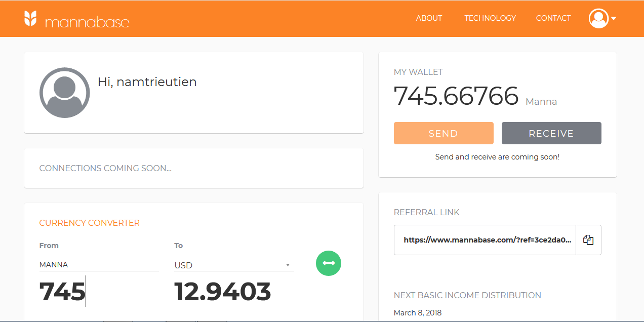The image size is (644, 322).
Task: Click the SEND button in My Wallet
Action: (x=444, y=133)
